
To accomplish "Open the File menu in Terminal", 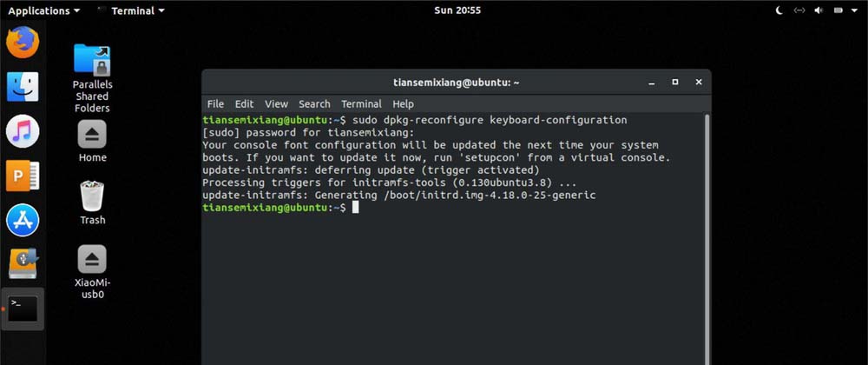I will tap(215, 103).
